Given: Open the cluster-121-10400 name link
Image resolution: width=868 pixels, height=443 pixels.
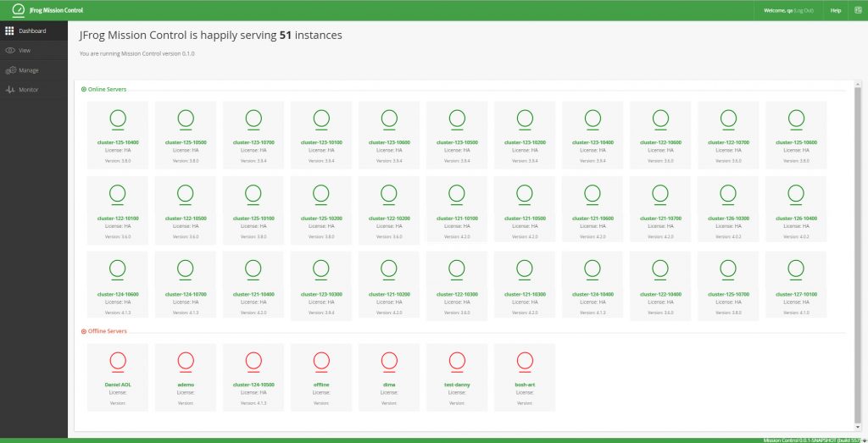Looking at the screenshot, I should point(253,294).
